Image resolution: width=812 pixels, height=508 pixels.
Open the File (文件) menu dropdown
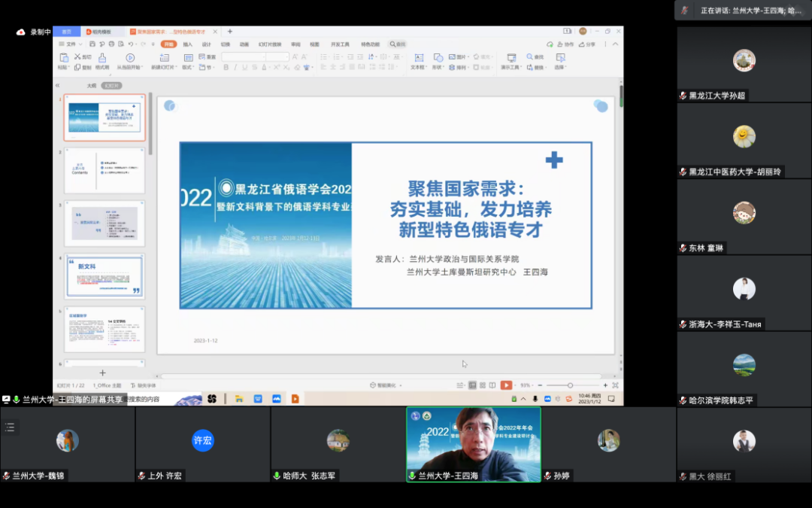(71, 44)
